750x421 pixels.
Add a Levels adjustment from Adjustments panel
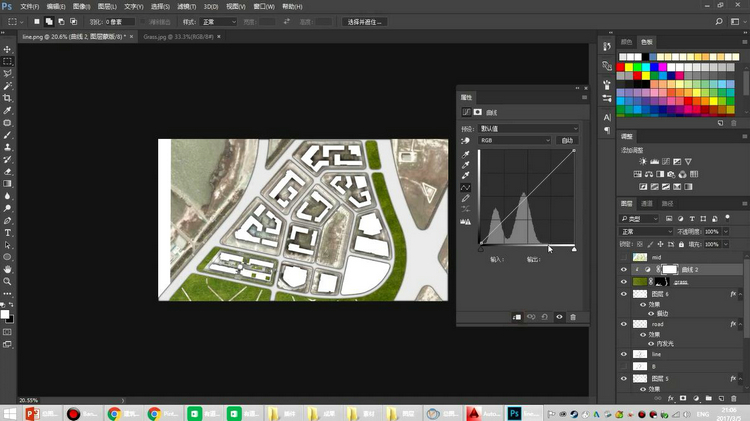click(654, 162)
